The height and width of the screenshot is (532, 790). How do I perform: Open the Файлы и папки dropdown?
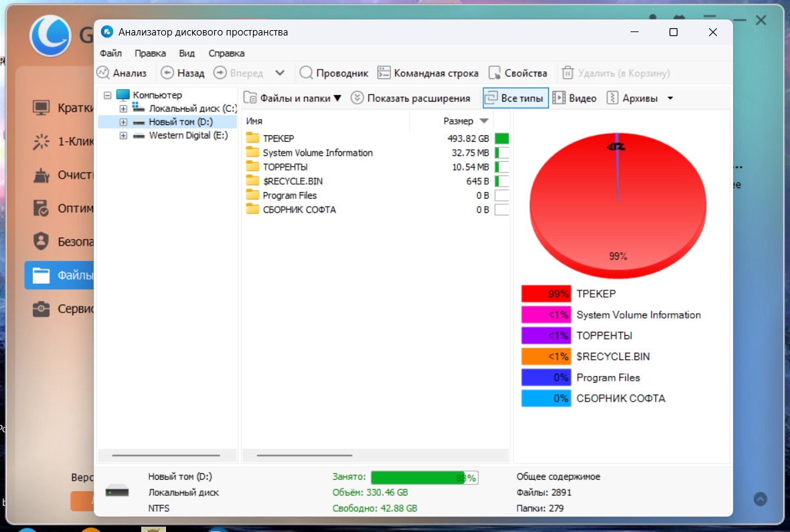[293, 98]
